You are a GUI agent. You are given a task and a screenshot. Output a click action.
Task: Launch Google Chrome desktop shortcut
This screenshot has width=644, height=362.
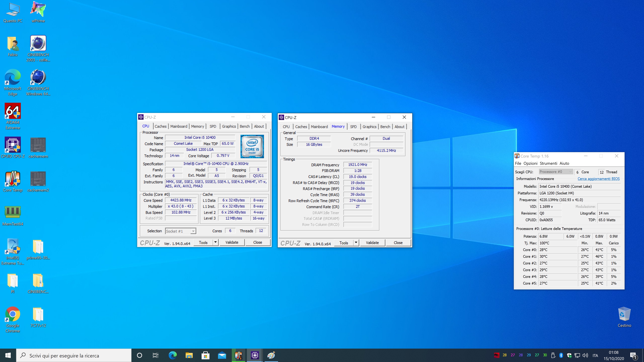coord(13,320)
